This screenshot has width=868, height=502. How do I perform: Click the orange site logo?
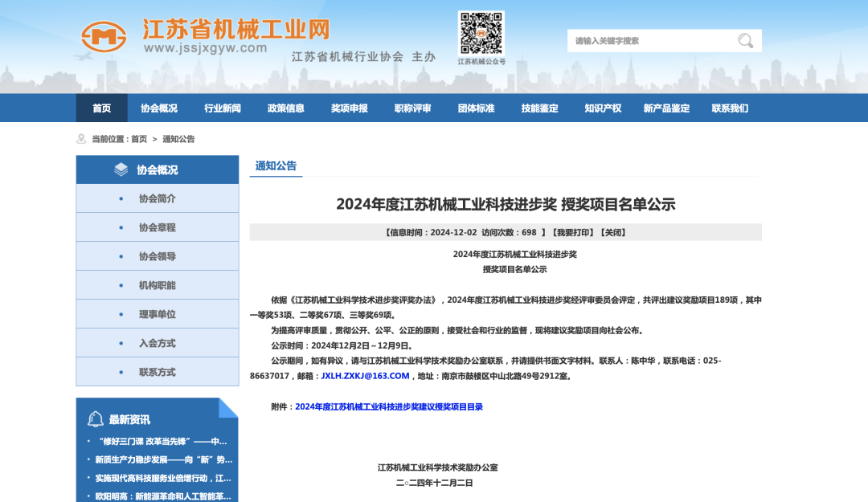click(x=104, y=37)
